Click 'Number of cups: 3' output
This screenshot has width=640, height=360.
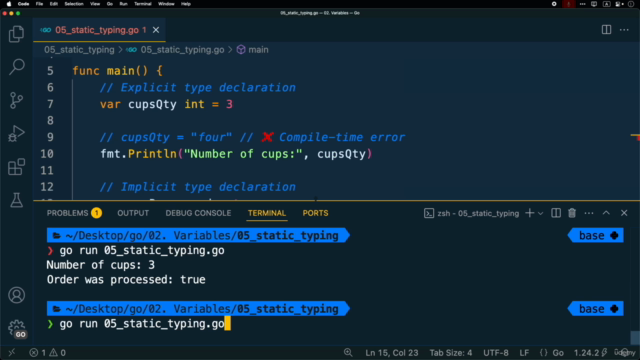pyautogui.click(x=100, y=265)
